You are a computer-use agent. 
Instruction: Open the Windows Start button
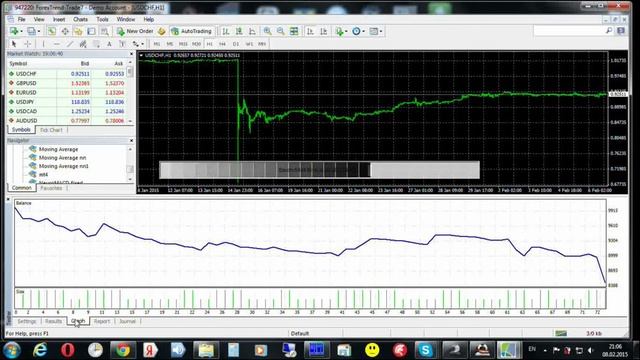(x=12, y=350)
